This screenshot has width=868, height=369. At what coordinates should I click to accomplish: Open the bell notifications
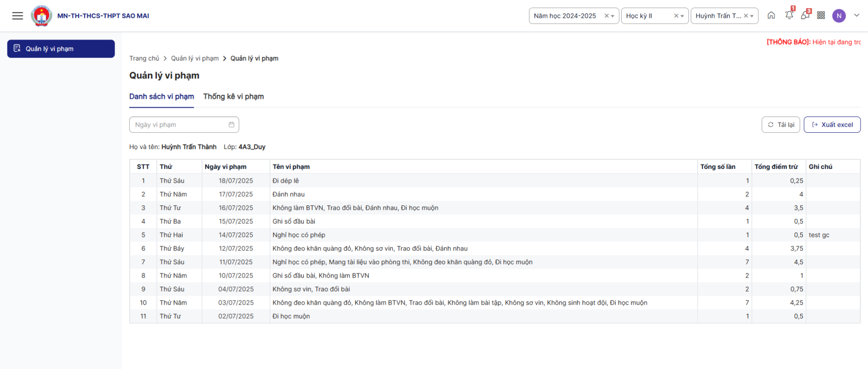pos(789,15)
